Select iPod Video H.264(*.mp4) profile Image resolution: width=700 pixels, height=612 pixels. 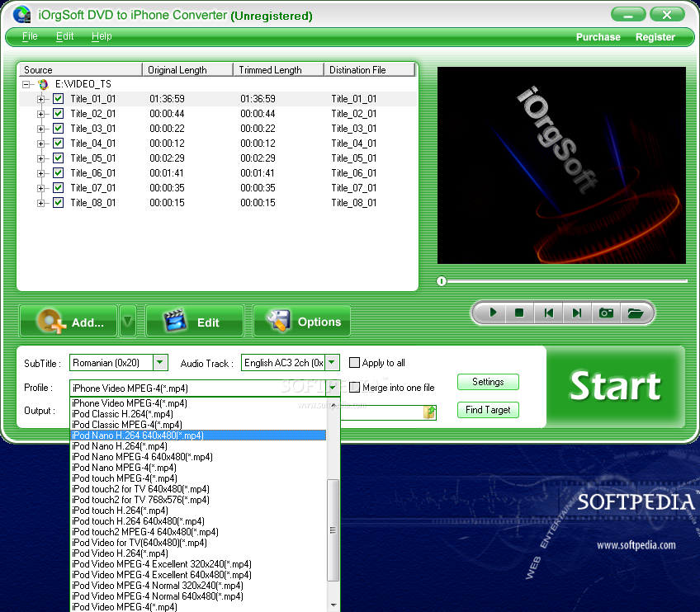[x=199, y=553]
